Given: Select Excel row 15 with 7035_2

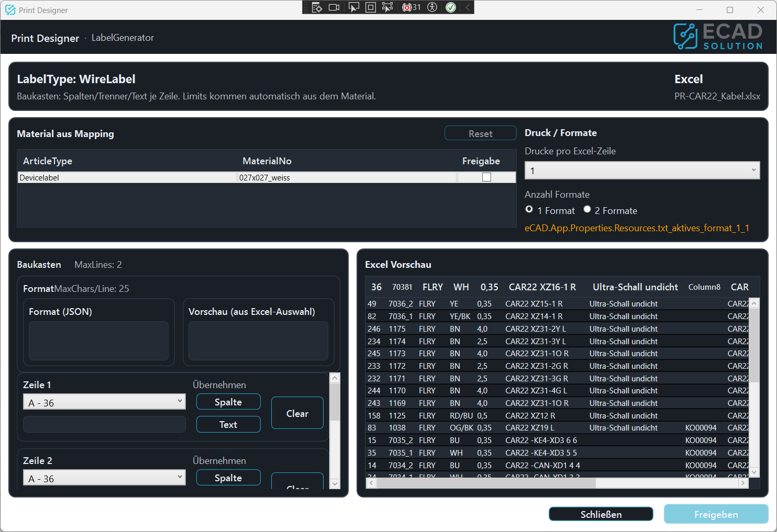Looking at the screenshot, I should tap(557, 440).
